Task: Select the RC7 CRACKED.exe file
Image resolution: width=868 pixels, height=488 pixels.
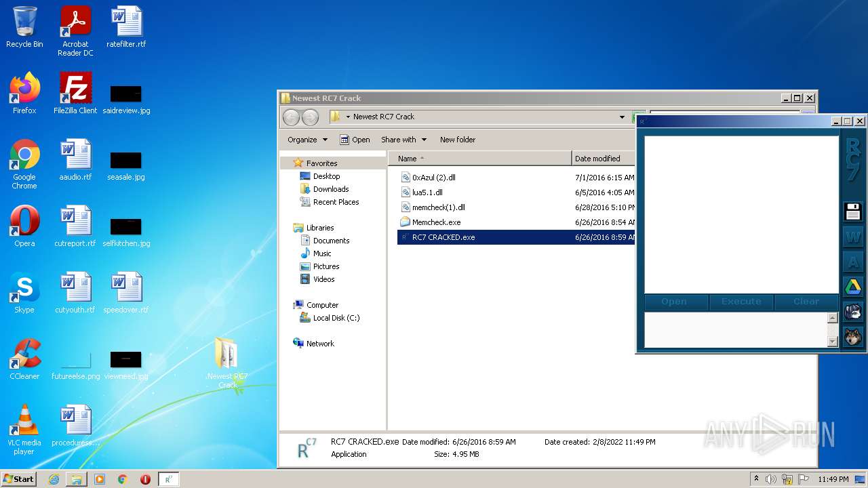Action: (x=443, y=237)
